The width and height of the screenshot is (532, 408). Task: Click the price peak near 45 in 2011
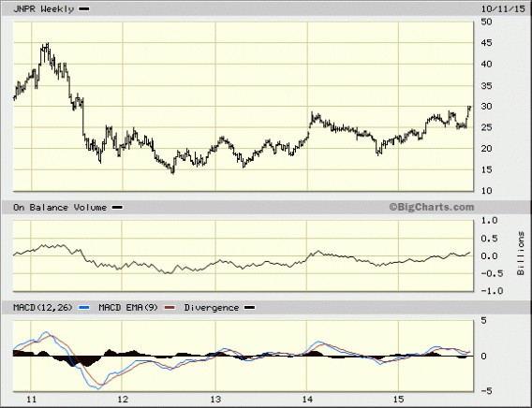[48, 44]
